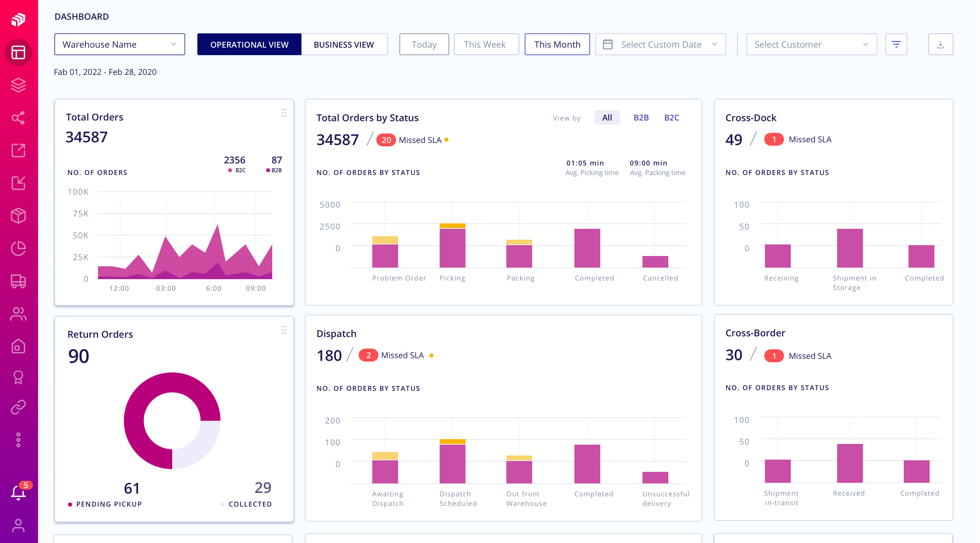This screenshot has width=980, height=543.
Task: Click the download report icon
Action: tap(940, 45)
